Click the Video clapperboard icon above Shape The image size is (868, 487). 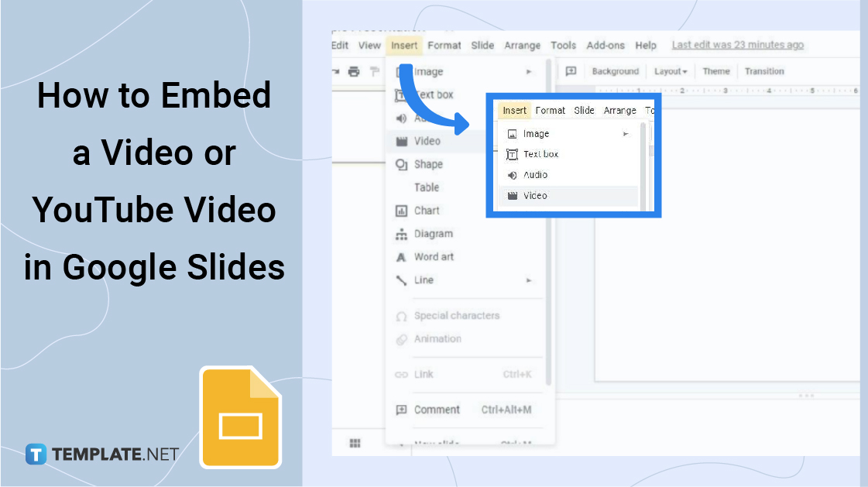(402, 141)
